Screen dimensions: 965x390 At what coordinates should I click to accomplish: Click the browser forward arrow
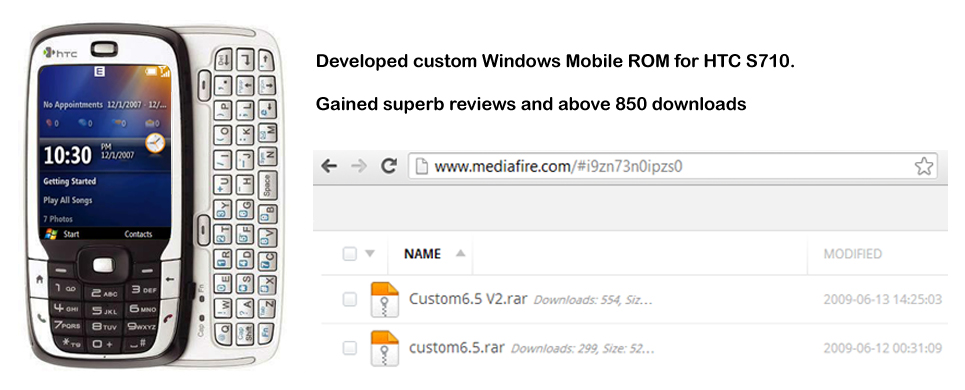(359, 166)
